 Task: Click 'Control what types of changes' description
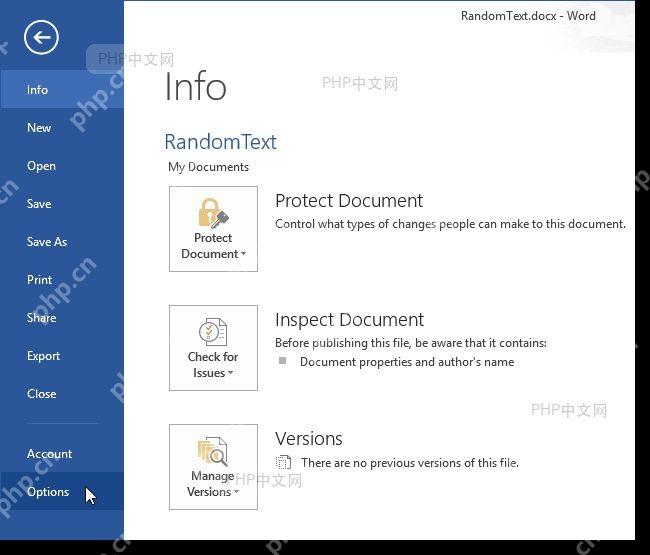tap(450, 224)
